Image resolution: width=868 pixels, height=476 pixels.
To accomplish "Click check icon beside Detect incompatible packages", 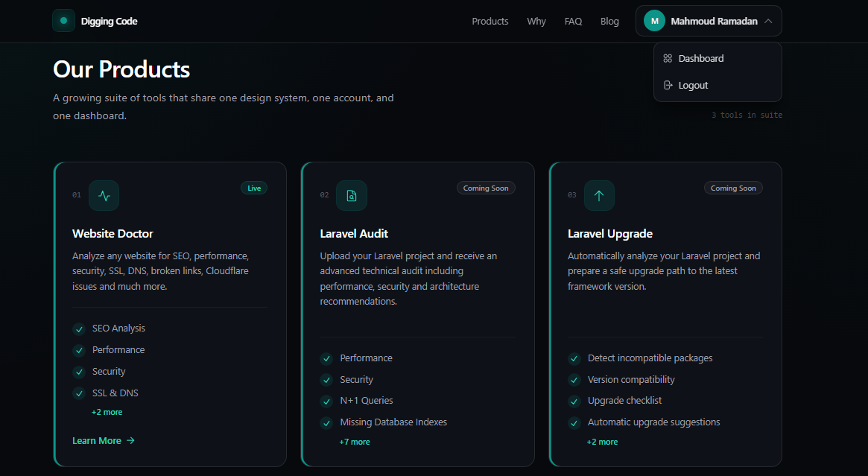I will [x=574, y=358].
